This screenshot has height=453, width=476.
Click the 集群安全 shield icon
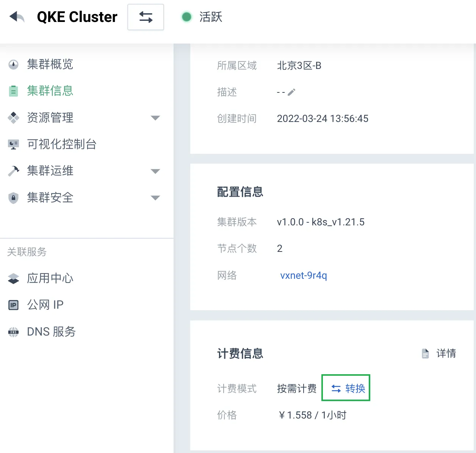pos(13,198)
